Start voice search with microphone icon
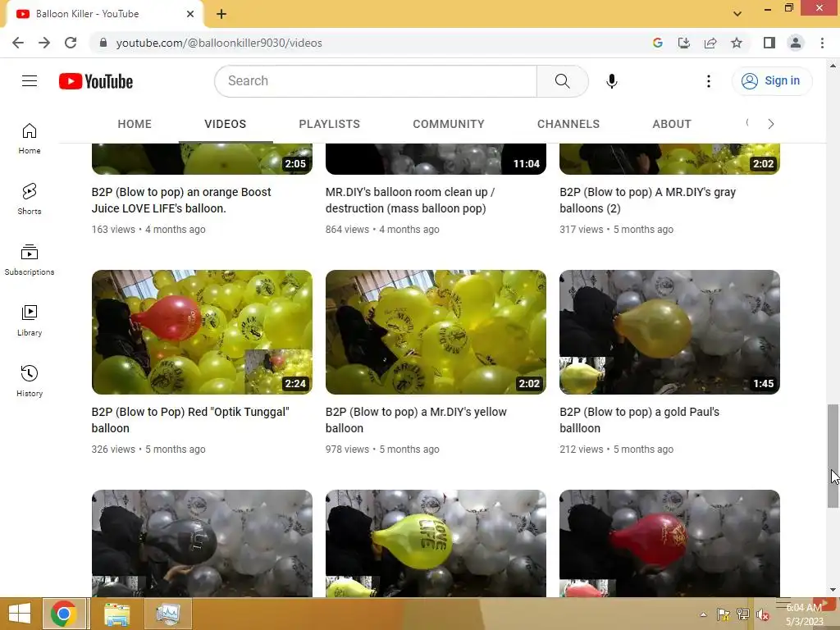 pos(612,81)
